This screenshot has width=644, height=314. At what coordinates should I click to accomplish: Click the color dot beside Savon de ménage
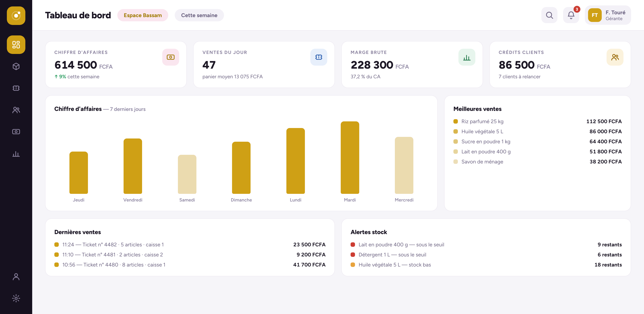point(455,161)
